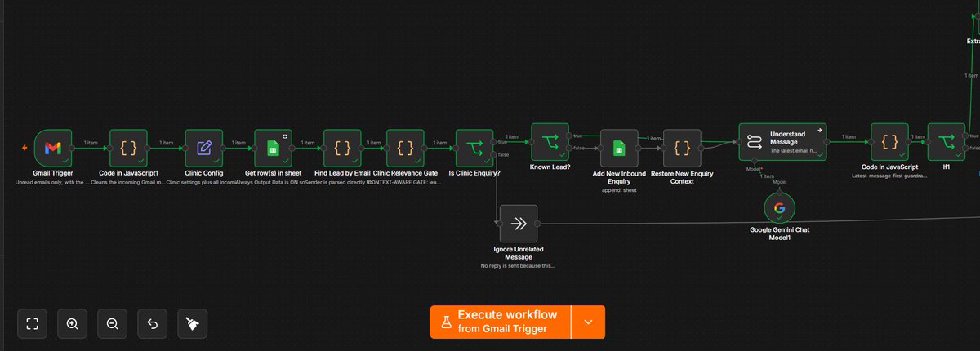Screen dimensions: 980x351
Task: Click the 'If1' node label
Action: (947, 167)
